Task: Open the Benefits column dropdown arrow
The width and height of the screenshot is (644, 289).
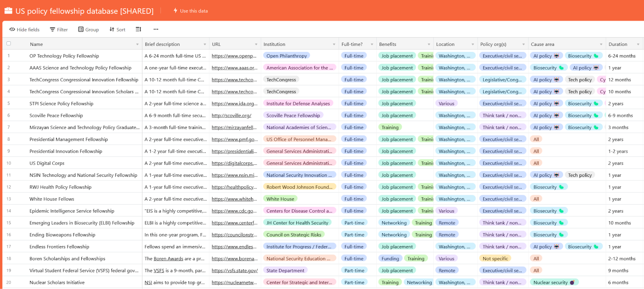Action: 429,44
